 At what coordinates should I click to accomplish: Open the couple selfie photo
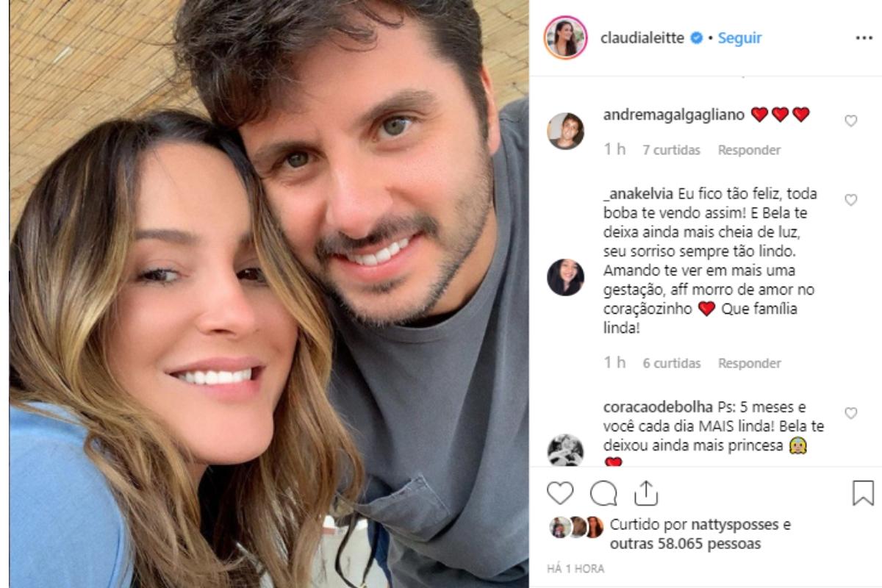pos(269,294)
